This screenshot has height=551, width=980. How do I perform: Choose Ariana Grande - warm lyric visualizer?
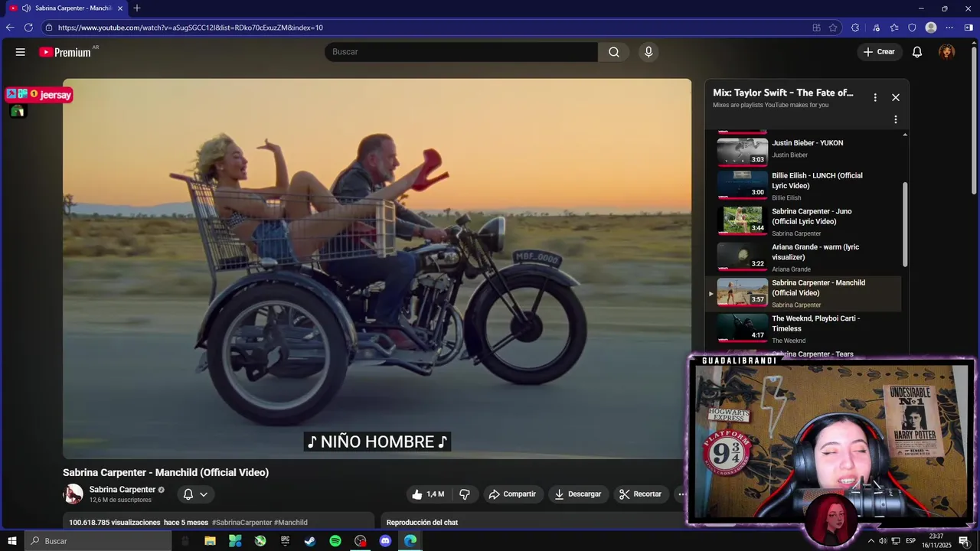click(x=803, y=258)
